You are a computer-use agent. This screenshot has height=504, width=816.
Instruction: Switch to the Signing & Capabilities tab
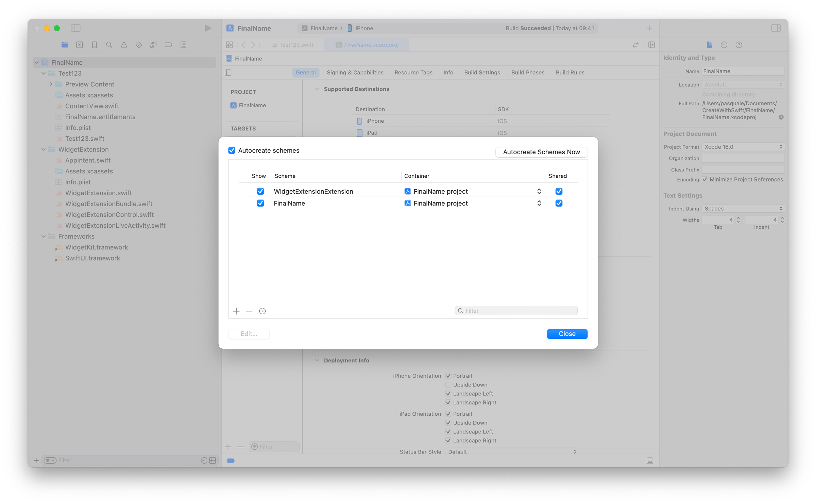click(x=355, y=72)
